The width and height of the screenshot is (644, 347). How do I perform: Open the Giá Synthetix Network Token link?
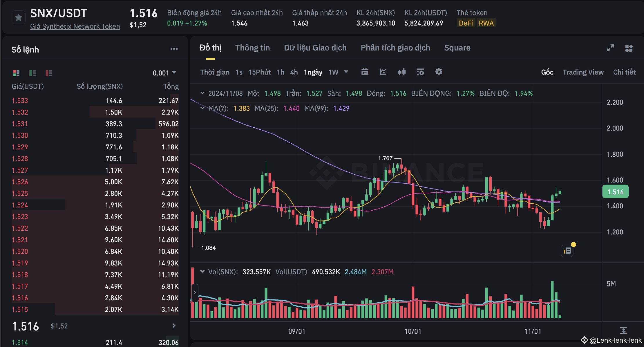tap(75, 26)
